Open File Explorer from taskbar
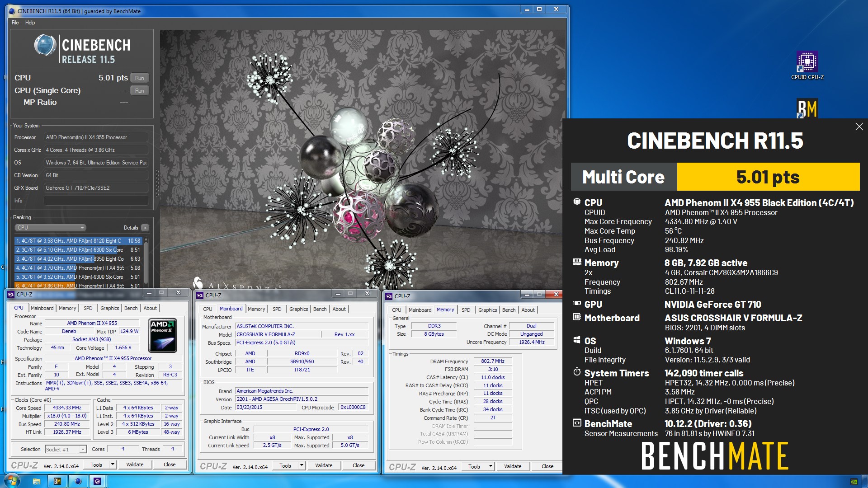 coord(37,481)
